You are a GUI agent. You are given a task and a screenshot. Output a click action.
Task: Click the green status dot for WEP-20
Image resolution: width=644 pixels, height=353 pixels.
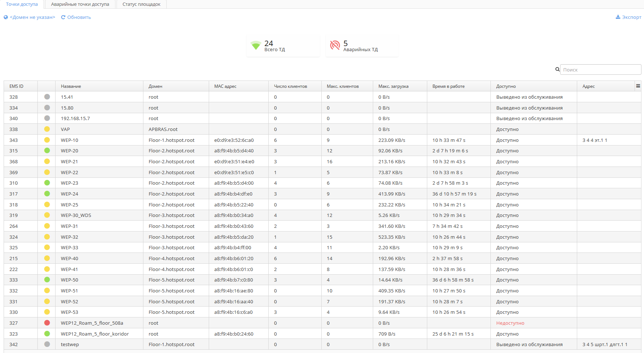[47, 151]
